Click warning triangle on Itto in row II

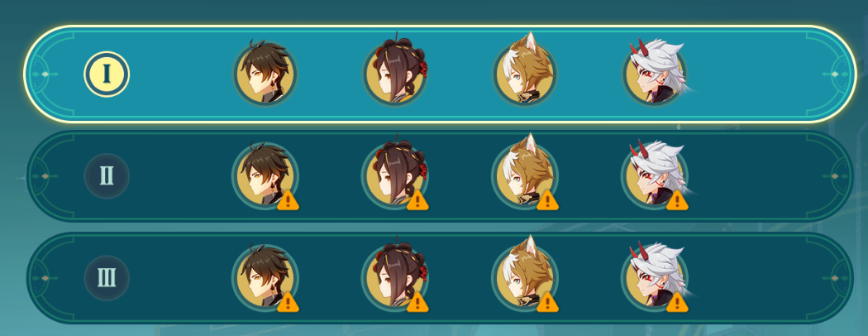coord(677,200)
